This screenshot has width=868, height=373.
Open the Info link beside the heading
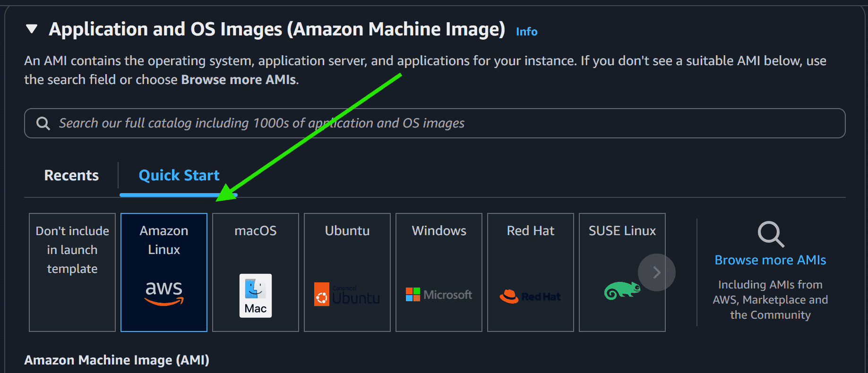[x=526, y=32]
